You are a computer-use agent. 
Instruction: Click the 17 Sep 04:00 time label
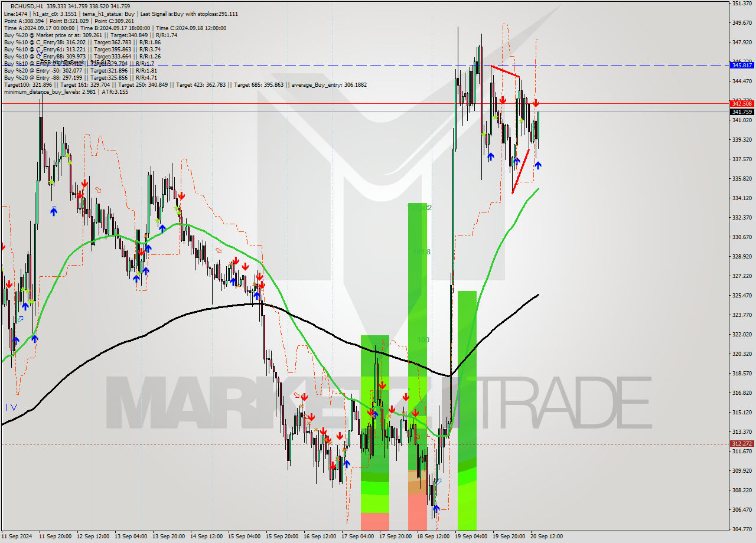[x=357, y=537]
